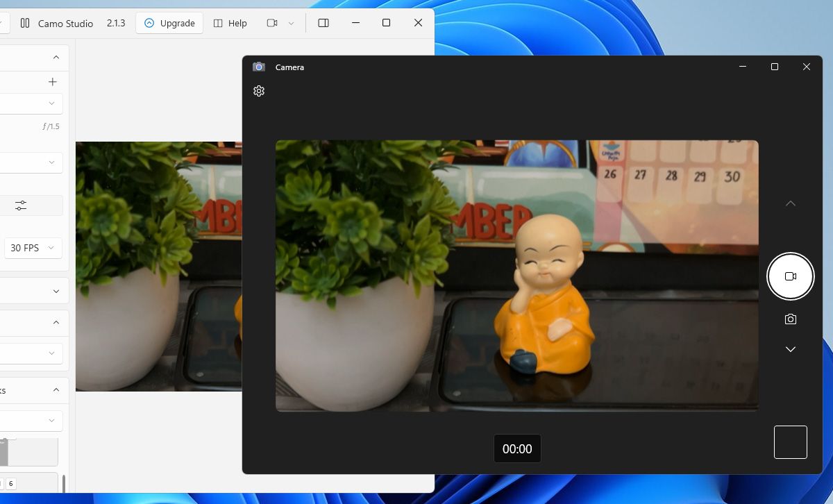This screenshot has width=833, height=504.
Task: Expand the dropdown next to the camera source icon
Action: (292, 23)
